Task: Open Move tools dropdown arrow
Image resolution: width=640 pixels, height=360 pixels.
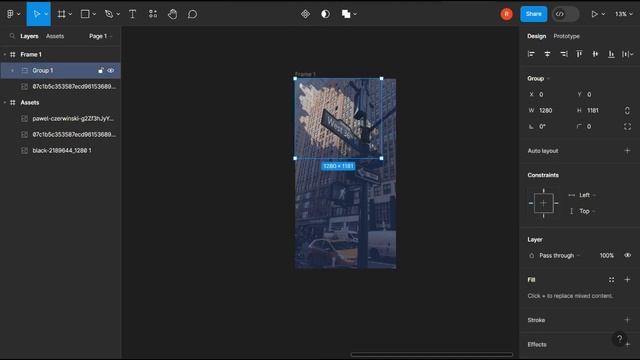Action: 46,14
